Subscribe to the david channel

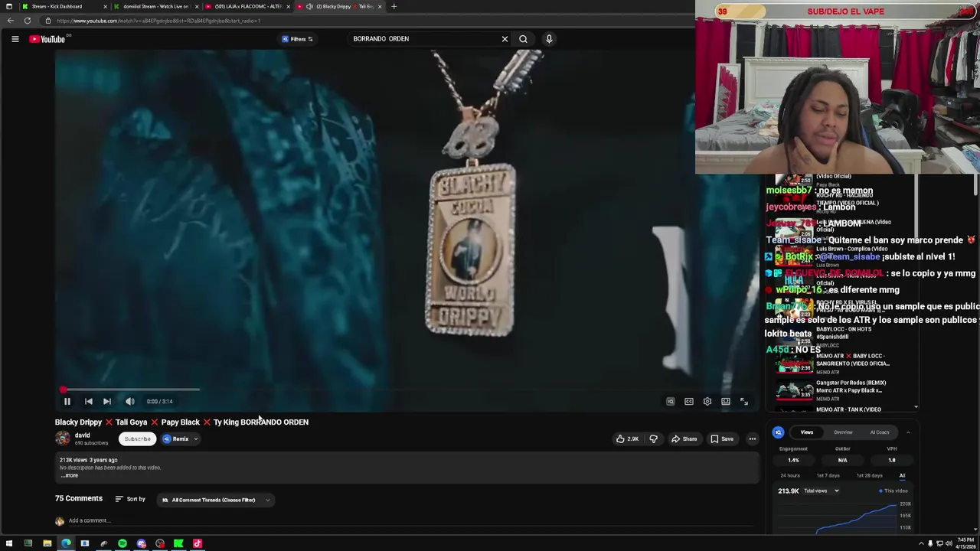click(x=138, y=439)
